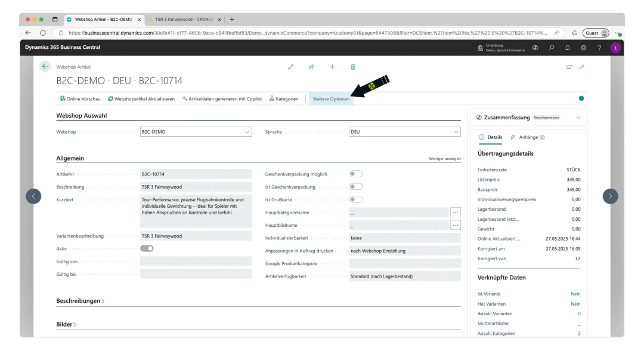644x363 pixels.
Task: Click the Individualisierbarkeit field keine
Action: click(x=404, y=238)
